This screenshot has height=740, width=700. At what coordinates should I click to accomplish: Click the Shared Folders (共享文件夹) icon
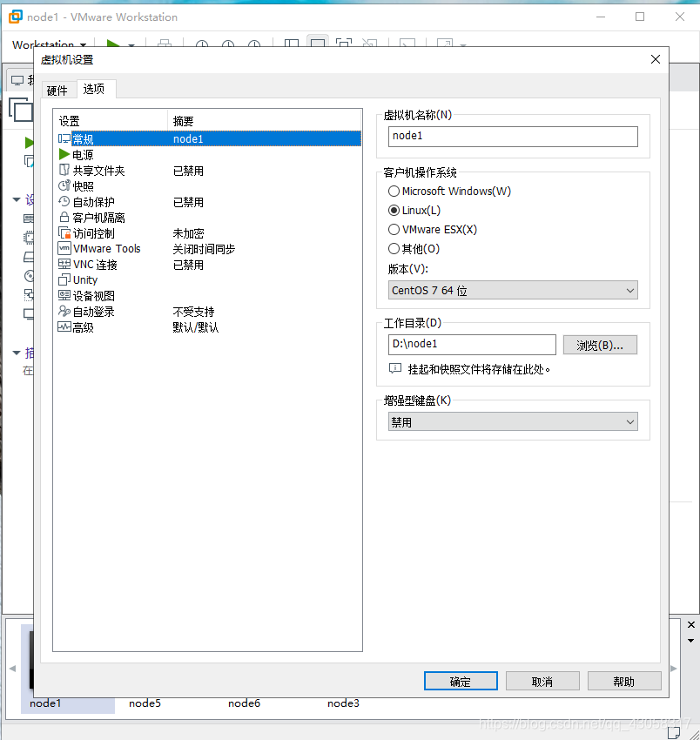coord(64,170)
